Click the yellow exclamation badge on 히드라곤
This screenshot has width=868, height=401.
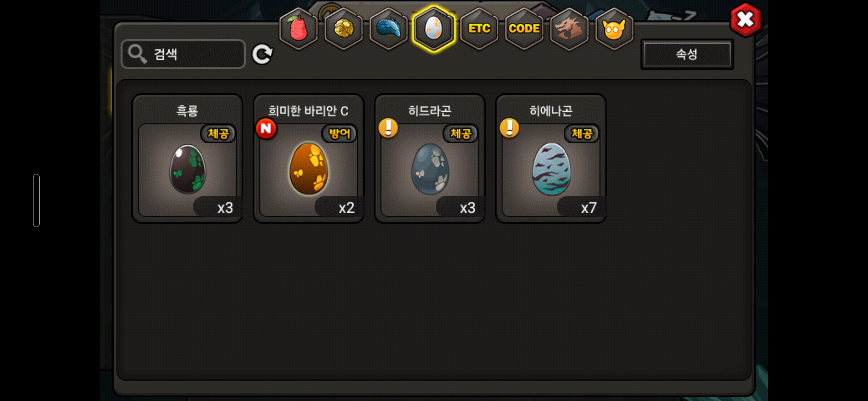388,128
